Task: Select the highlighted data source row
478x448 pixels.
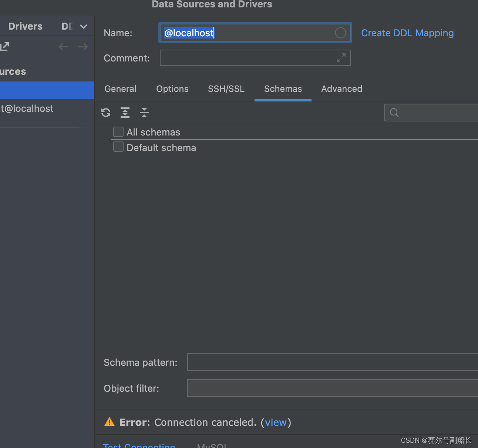Action: click(x=47, y=90)
